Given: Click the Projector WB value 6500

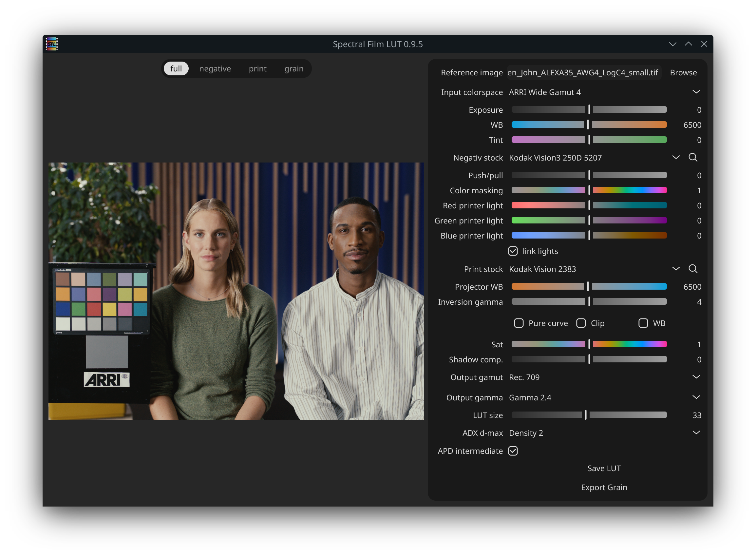Looking at the screenshot, I should pyautogui.click(x=692, y=287).
